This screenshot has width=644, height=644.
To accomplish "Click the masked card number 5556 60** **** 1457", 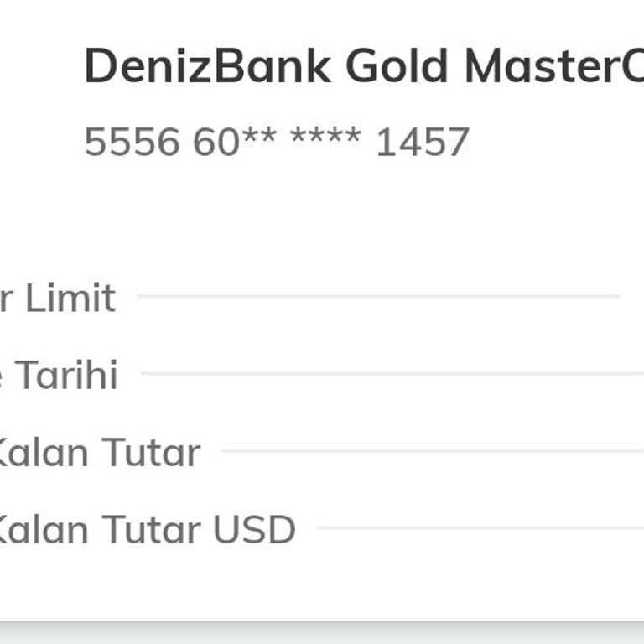I will click(x=277, y=143).
